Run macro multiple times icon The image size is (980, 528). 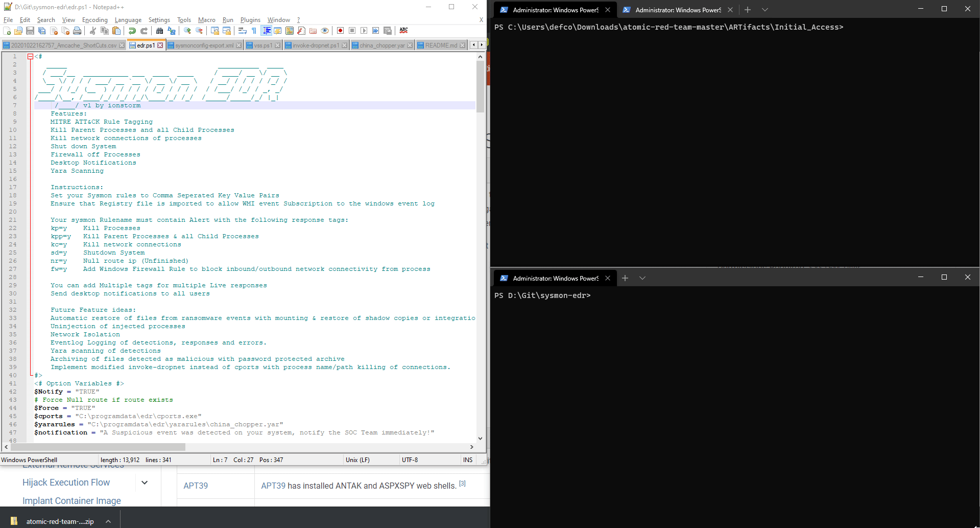[376, 31]
